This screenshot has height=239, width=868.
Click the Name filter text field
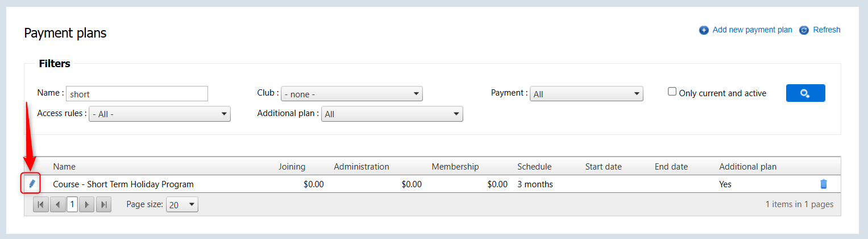(x=137, y=94)
